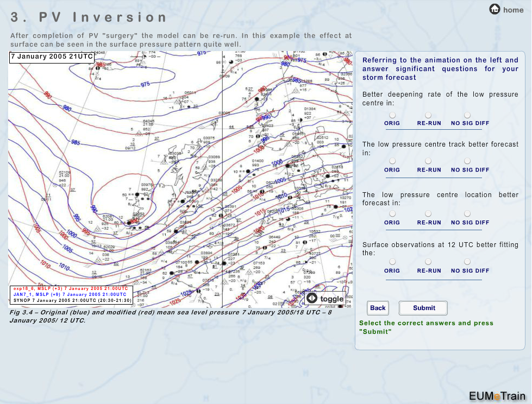This screenshot has height=404, width=532.
Task: Click the Back button
Action: coord(378,308)
